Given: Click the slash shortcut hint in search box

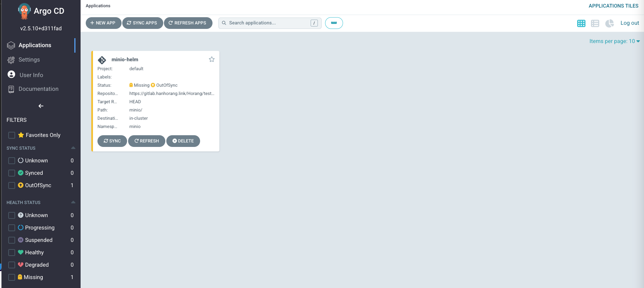Looking at the screenshot, I should [x=314, y=23].
